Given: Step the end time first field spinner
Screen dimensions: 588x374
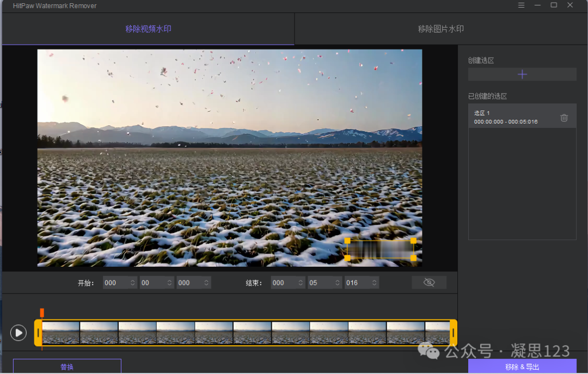Looking at the screenshot, I should (301, 283).
